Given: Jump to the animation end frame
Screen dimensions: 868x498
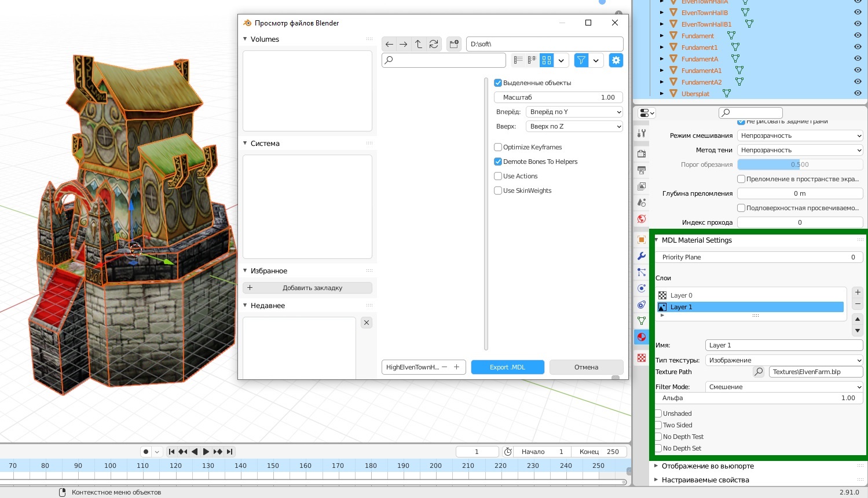Looking at the screenshot, I should (x=230, y=452).
